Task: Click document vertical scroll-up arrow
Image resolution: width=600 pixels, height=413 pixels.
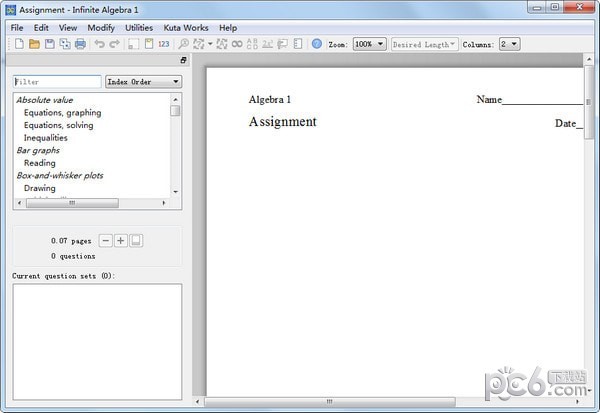Action: (589, 59)
